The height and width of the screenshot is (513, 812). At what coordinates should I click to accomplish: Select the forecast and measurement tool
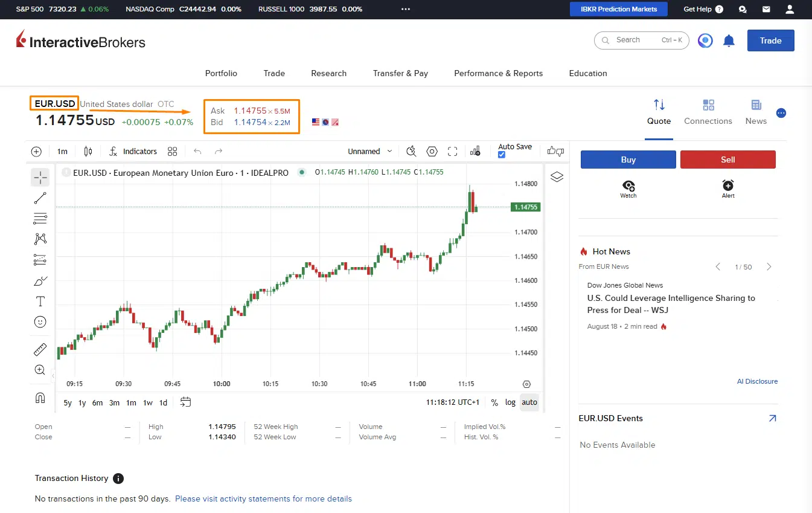point(40,260)
